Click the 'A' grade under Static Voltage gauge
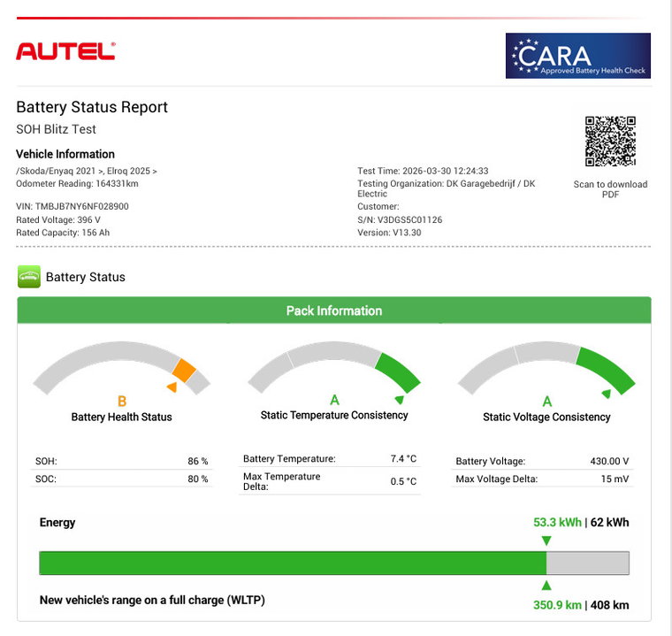This screenshot has height=636, width=672. tap(547, 402)
